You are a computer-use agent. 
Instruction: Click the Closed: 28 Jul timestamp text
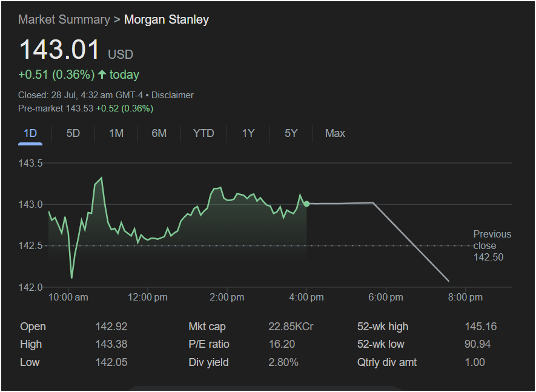coord(81,95)
